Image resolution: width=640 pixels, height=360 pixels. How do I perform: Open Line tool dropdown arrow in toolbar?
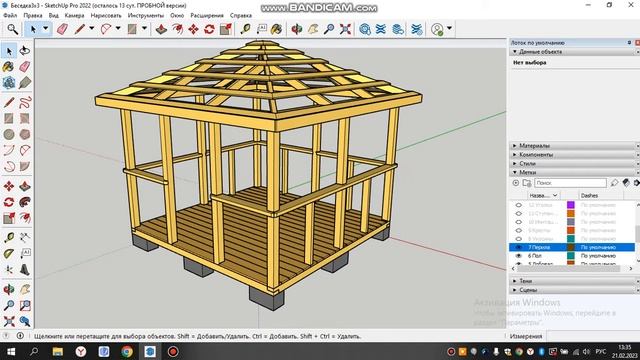pyautogui.click(x=92, y=29)
